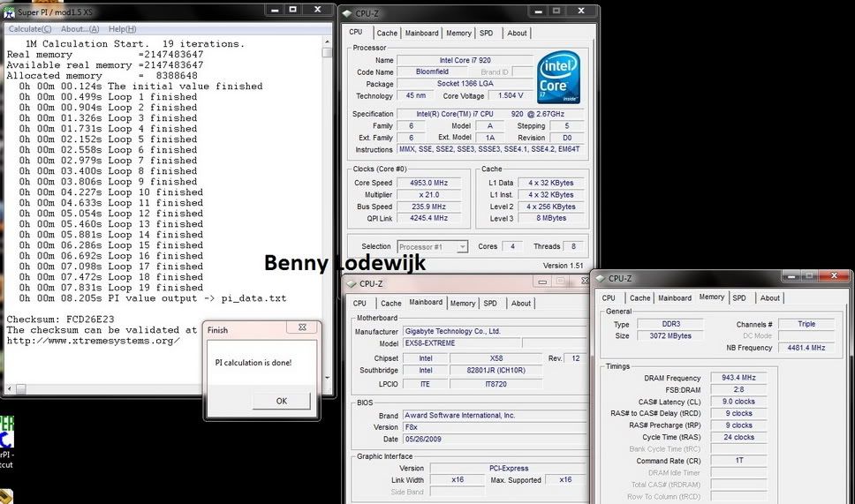Switch to Mainboard tab in the Memory CPU-Z window
855x504 pixels.
tap(675, 298)
